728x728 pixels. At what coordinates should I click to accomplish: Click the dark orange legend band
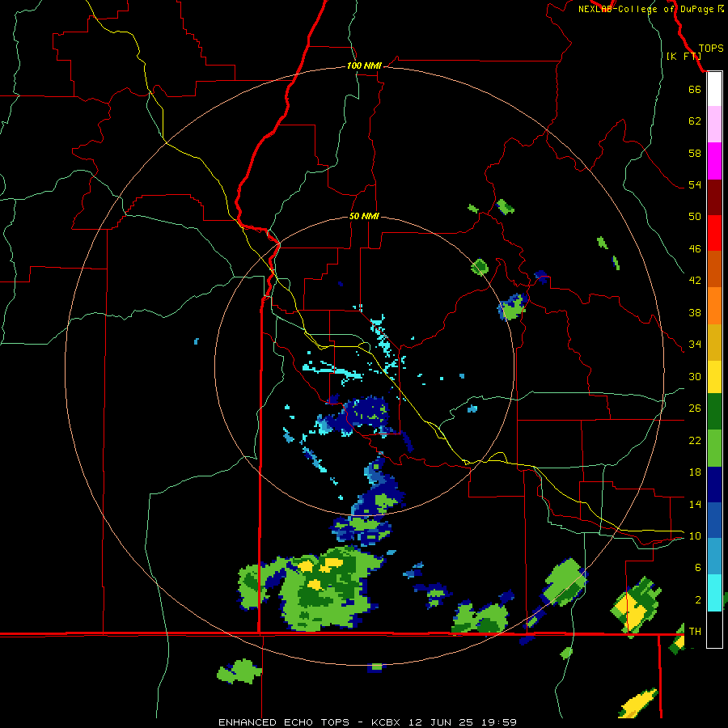(714, 269)
